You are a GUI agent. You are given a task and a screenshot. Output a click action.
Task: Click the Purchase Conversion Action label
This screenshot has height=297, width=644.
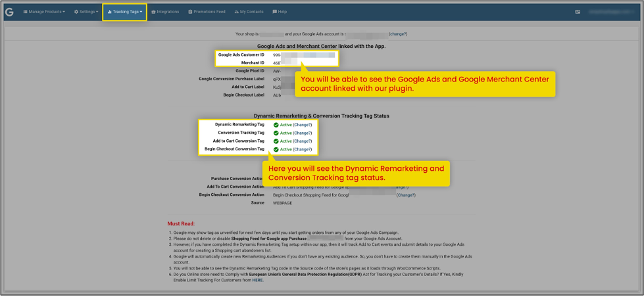click(x=237, y=179)
